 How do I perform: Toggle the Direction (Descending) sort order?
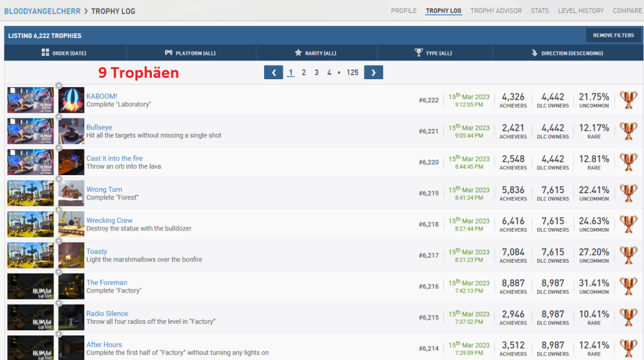point(567,53)
